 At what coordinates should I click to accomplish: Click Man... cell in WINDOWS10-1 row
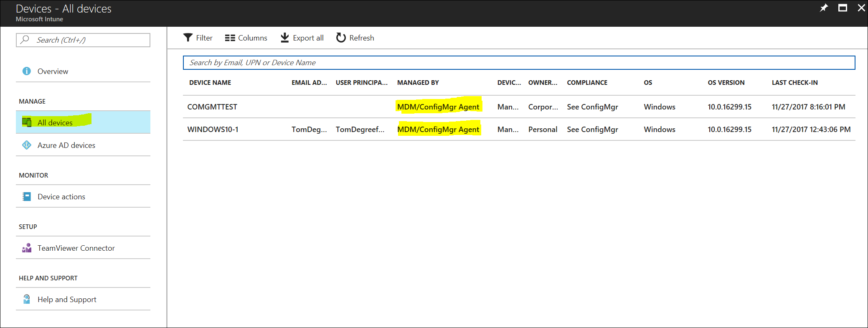click(508, 130)
